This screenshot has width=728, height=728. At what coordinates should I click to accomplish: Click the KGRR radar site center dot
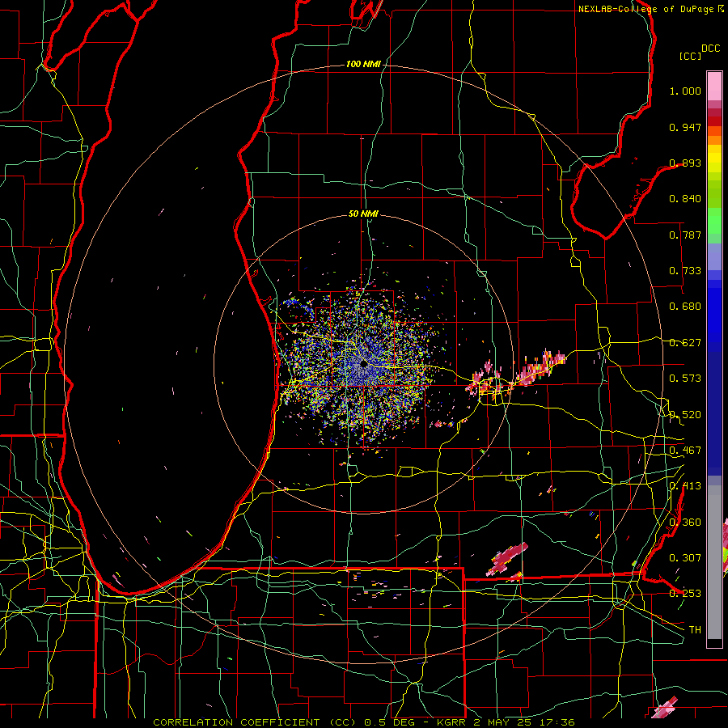coord(363,364)
